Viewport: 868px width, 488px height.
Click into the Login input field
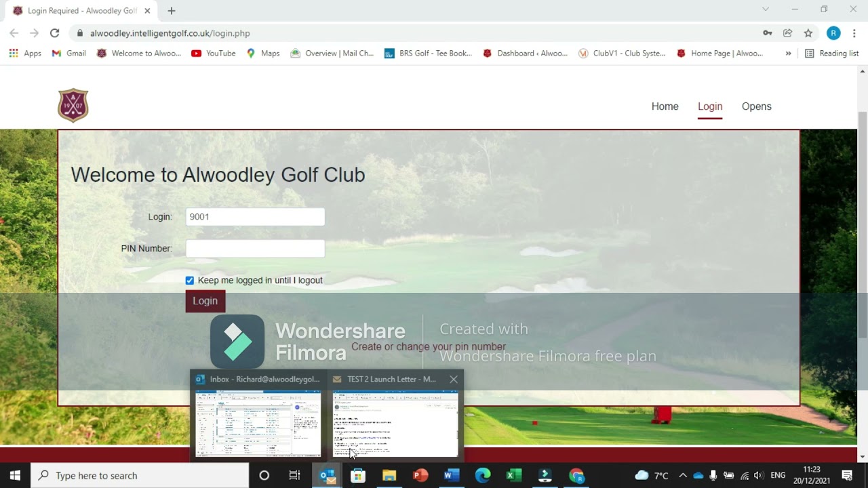[255, 217]
